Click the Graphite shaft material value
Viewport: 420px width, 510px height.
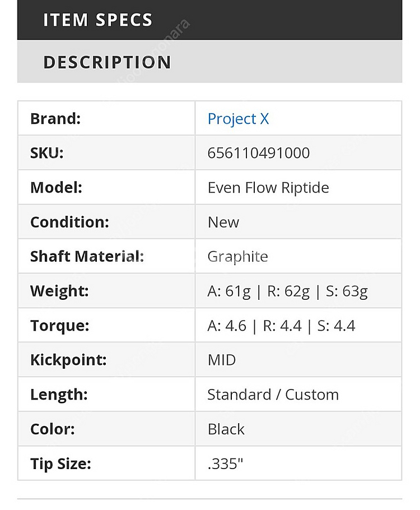click(x=237, y=257)
